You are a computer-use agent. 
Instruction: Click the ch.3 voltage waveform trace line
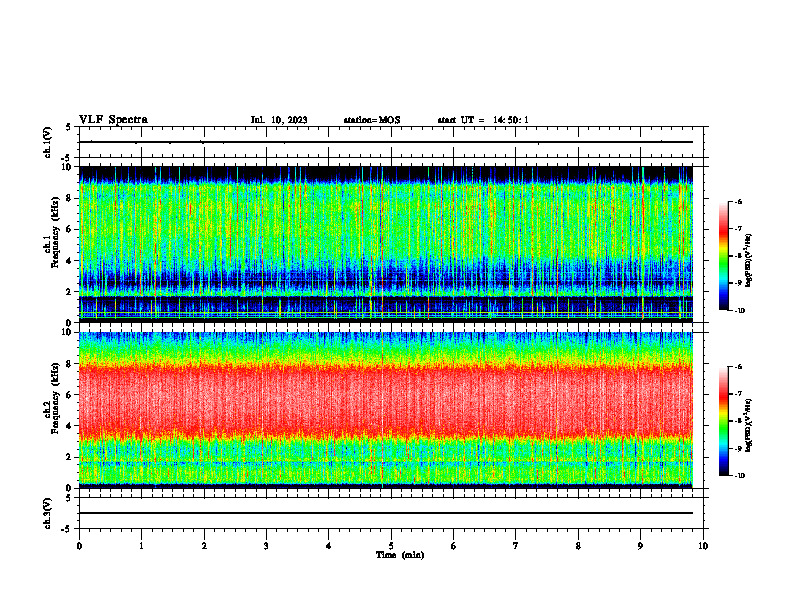[386, 513]
